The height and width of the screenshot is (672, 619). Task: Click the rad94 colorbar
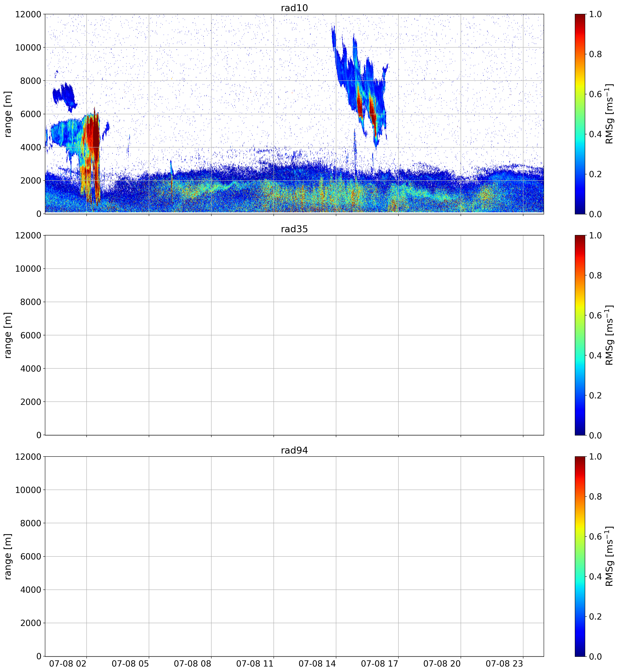click(580, 556)
